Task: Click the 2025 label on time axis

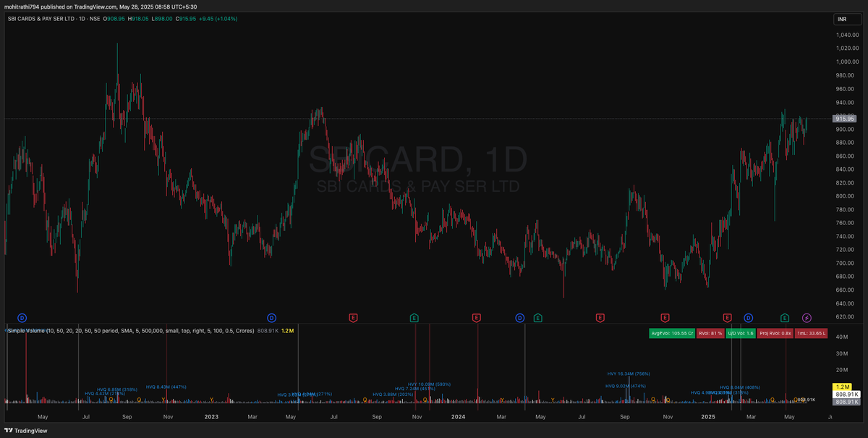Action: coord(708,417)
